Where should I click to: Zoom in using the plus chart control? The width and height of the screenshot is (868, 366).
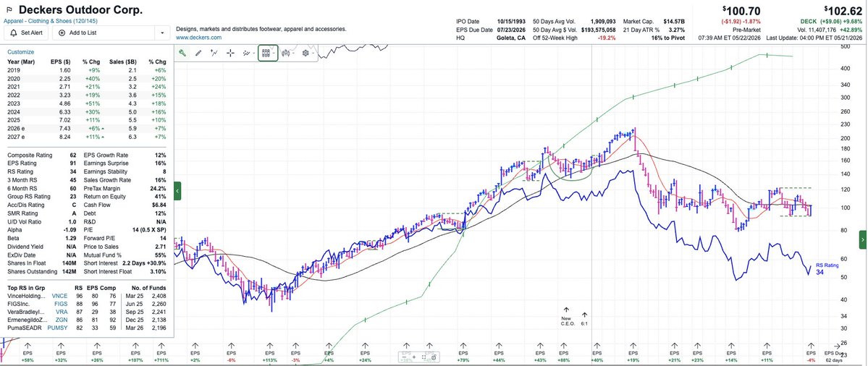click(x=414, y=357)
